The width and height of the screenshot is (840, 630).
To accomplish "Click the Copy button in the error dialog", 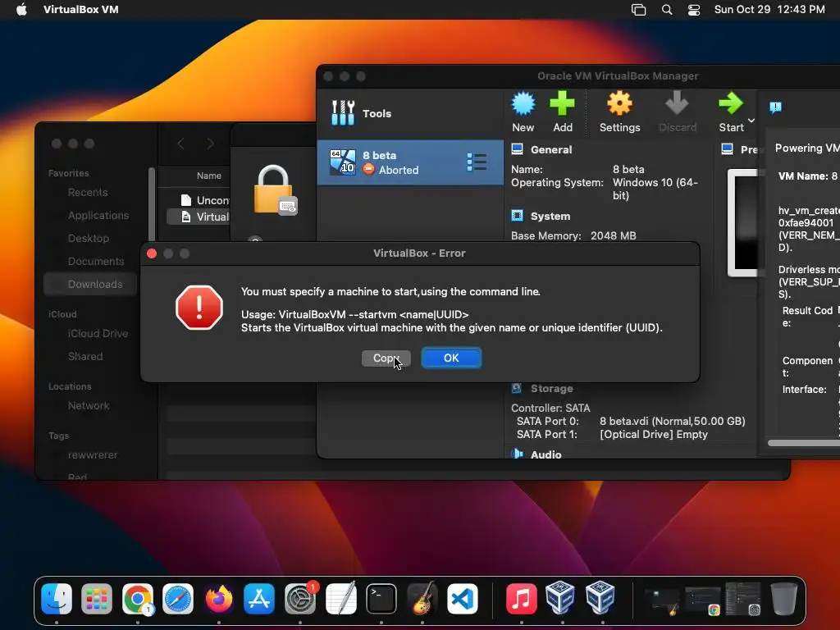I will pyautogui.click(x=386, y=358).
